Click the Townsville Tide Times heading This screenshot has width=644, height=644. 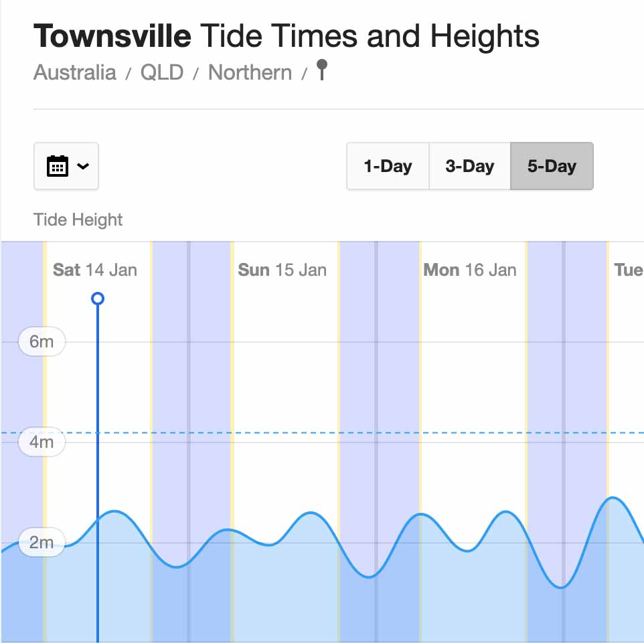tap(286, 36)
